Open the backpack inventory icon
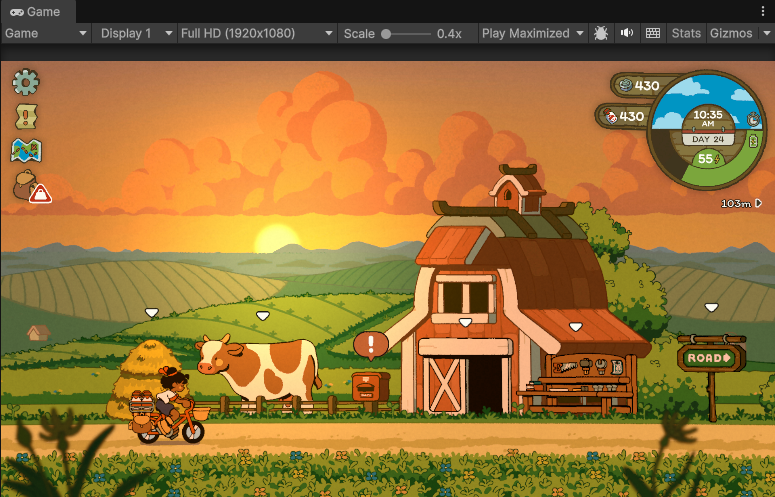Viewport: 775px width, 497px height. click(x=23, y=185)
